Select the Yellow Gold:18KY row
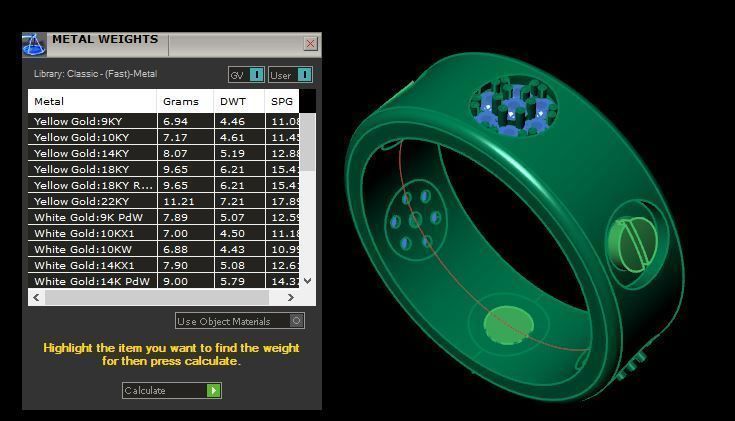 pyautogui.click(x=164, y=169)
